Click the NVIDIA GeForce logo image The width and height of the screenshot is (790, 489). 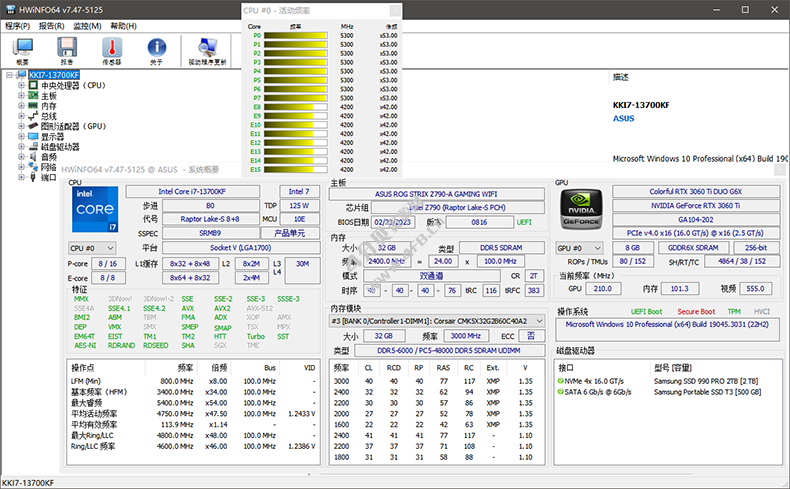[581, 206]
